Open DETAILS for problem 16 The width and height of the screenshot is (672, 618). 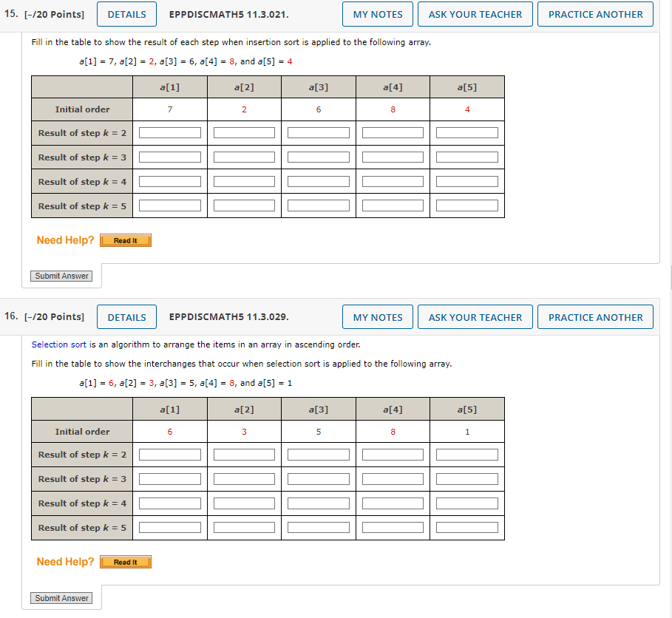(x=126, y=316)
